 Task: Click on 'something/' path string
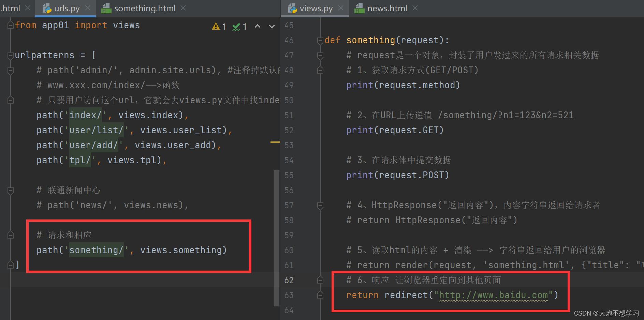coord(96,250)
